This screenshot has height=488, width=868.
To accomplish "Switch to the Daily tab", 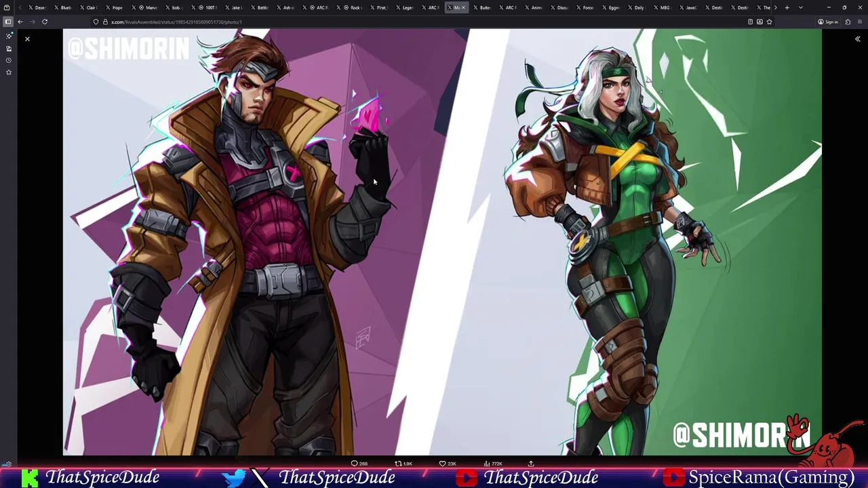I will (x=636, y=7).
